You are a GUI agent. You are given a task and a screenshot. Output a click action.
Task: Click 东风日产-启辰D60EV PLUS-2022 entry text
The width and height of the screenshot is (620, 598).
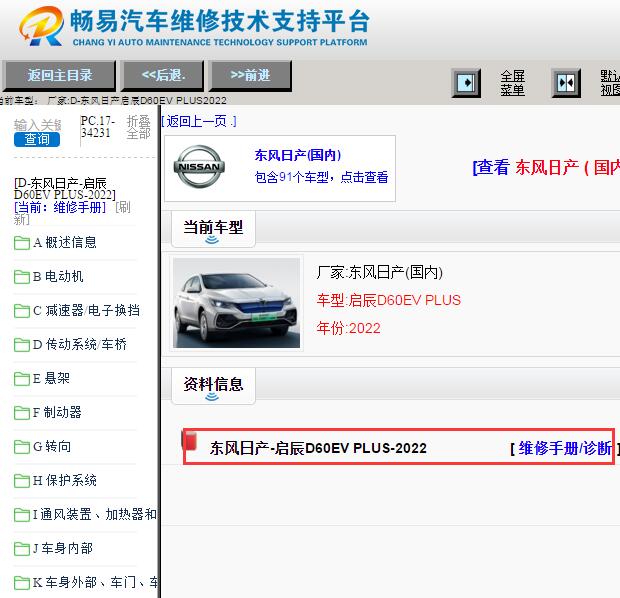(x=318, y=448)
